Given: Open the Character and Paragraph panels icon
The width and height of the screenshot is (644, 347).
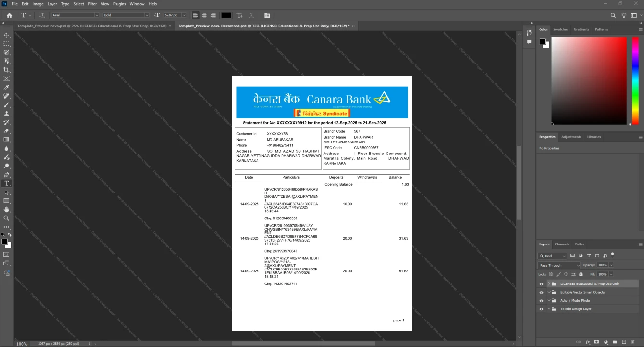Looking at the screenshot, I should pyautogui.click(x=267, y=15).
